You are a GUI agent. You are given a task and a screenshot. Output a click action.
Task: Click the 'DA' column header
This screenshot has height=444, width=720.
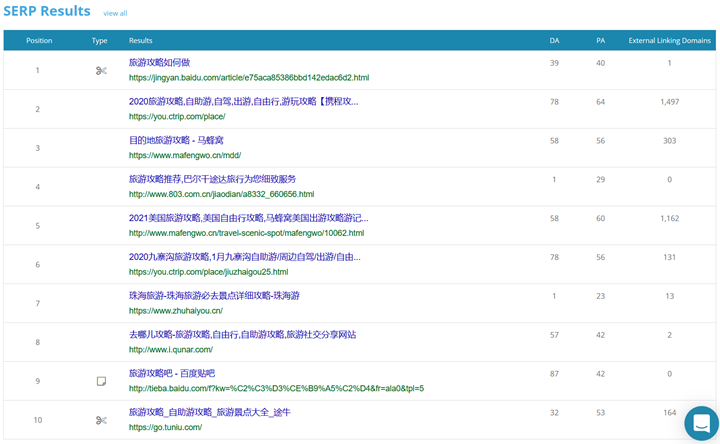pos(554,40)
